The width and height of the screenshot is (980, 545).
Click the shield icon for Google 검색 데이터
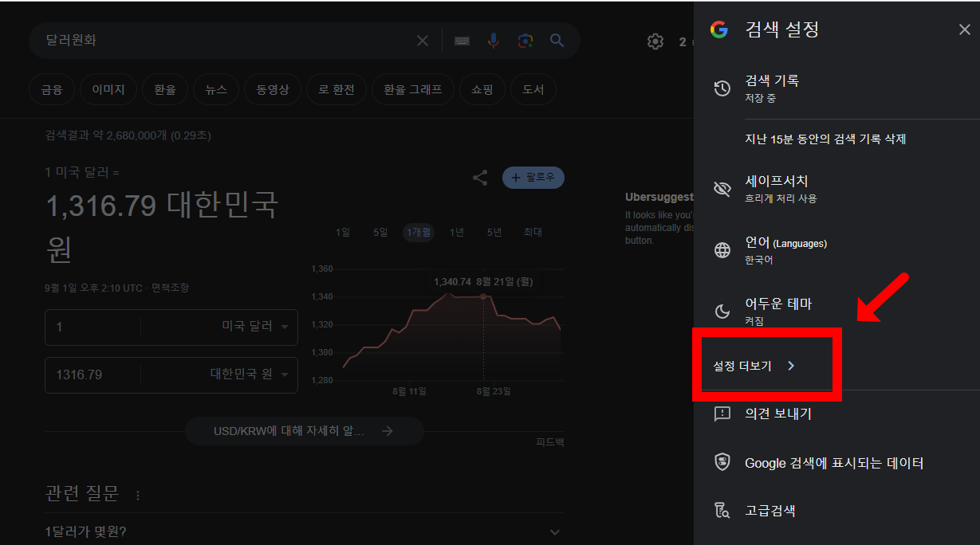[722, 462]
